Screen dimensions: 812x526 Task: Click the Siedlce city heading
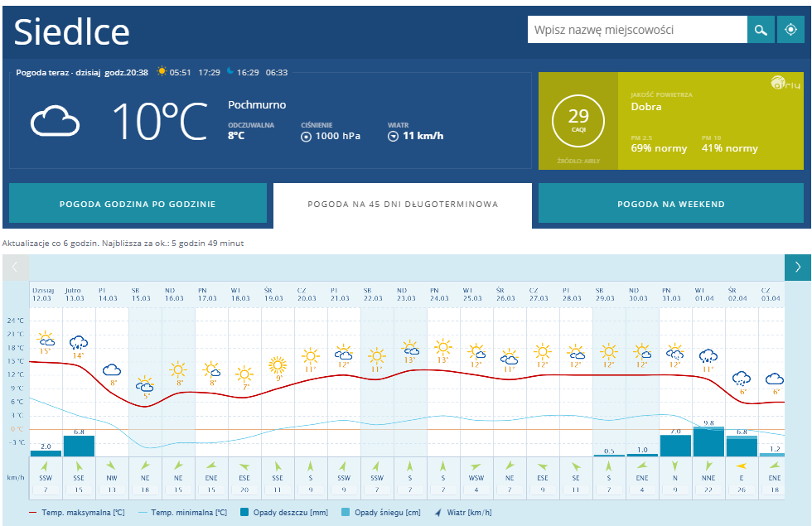(72, 31)
